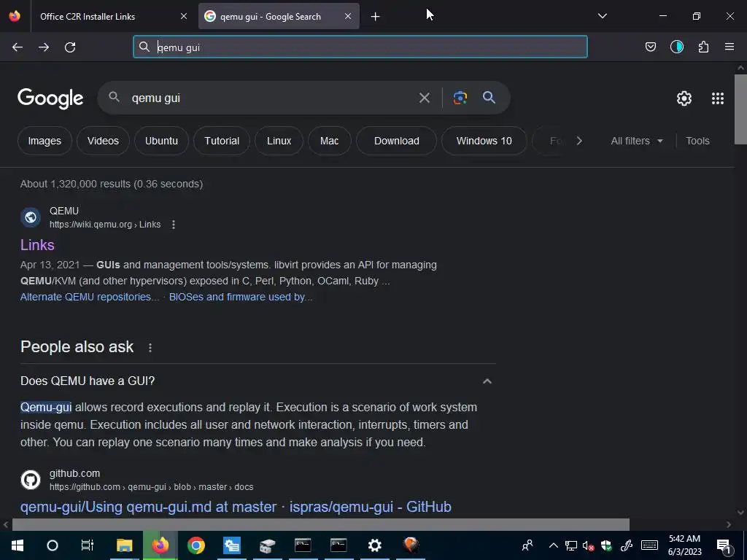Open Google quick settings gear

tap(684, 98)
